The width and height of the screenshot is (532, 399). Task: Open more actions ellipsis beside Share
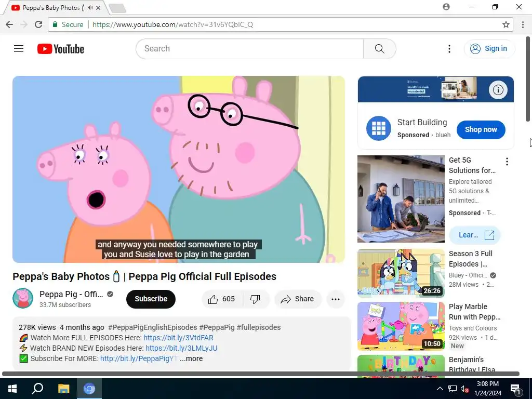[x=336, y=299]
